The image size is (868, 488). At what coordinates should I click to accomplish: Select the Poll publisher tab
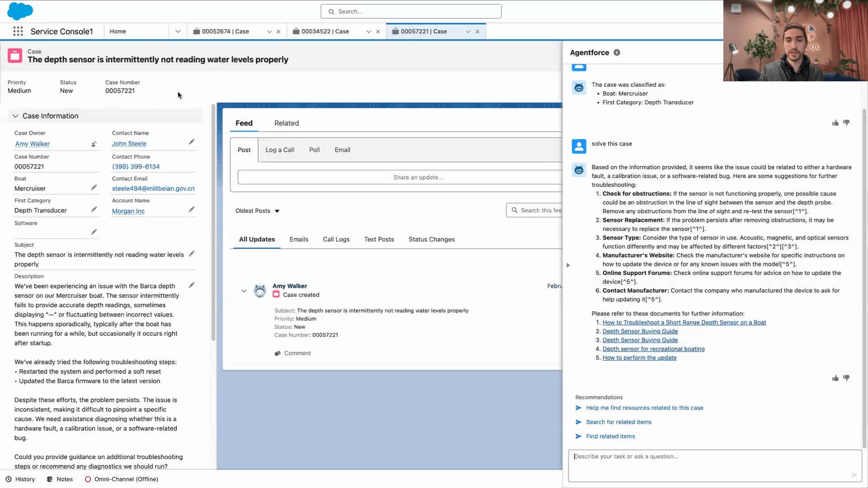[x=315, y=150]
